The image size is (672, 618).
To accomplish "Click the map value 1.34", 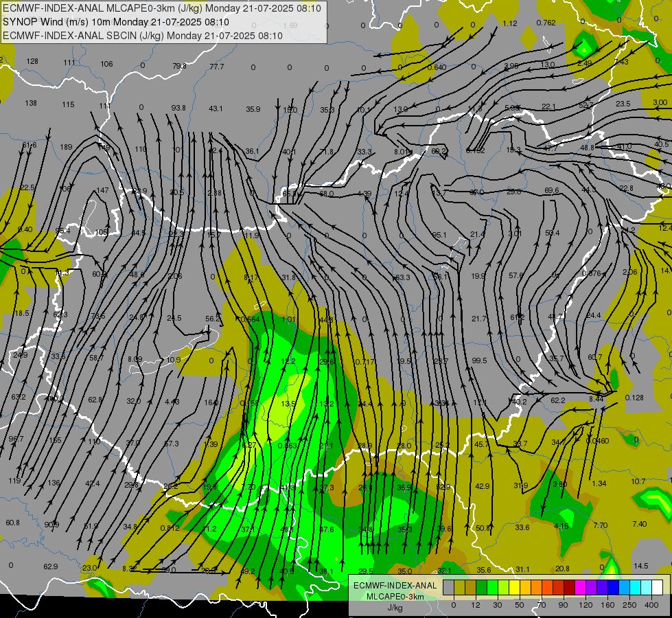I will coord(599,483).
